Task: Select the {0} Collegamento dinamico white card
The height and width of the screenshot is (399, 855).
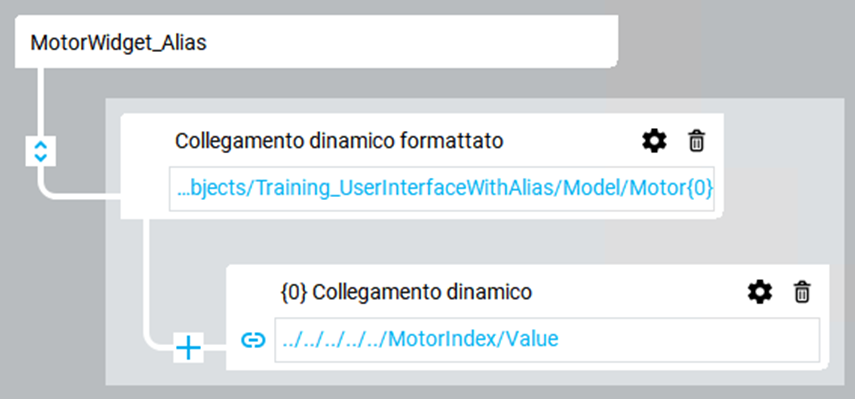Action: tap(527, 317)
